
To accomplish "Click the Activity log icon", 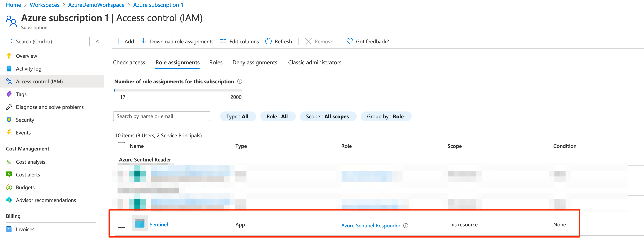I will tap(9, 69).
